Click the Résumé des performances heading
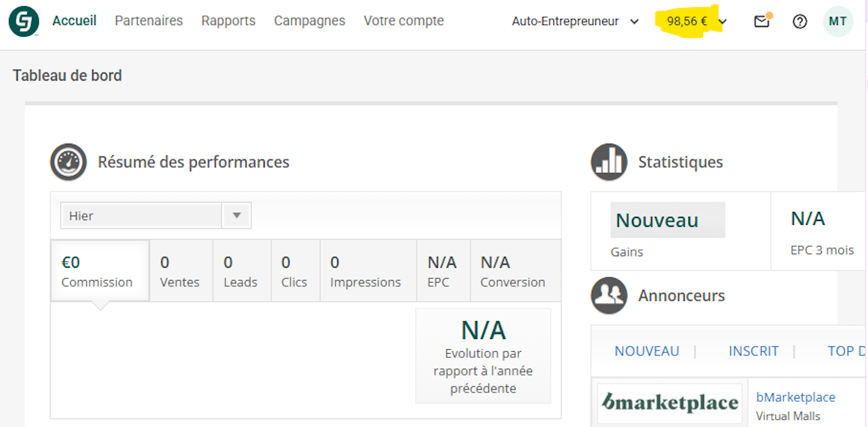The image size is (868, 427). pyautogui.click(x=193, y=162)
